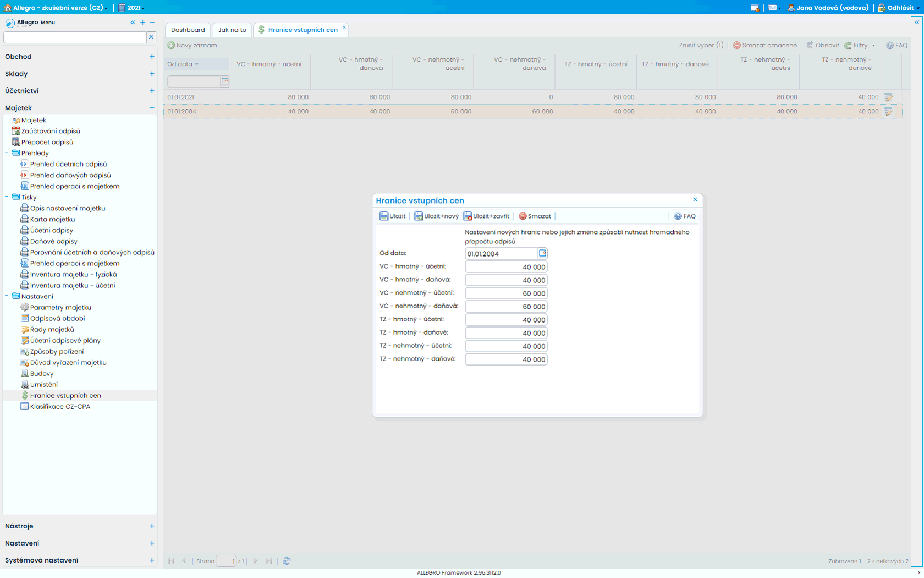Expand the Nástroje menu section
Viewport: 924px width, 578px height.
tap(152, 526)
